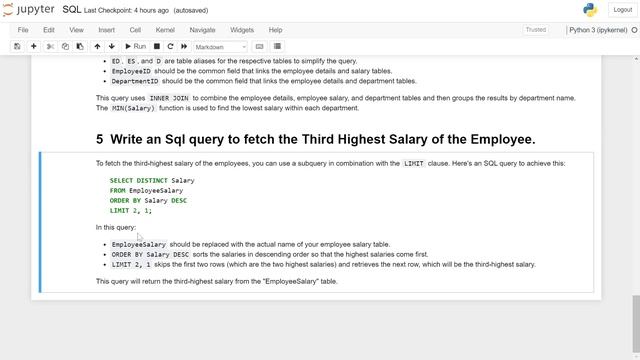
Task: Click the vertical scrollbar thumb
Action: point(636,324)
